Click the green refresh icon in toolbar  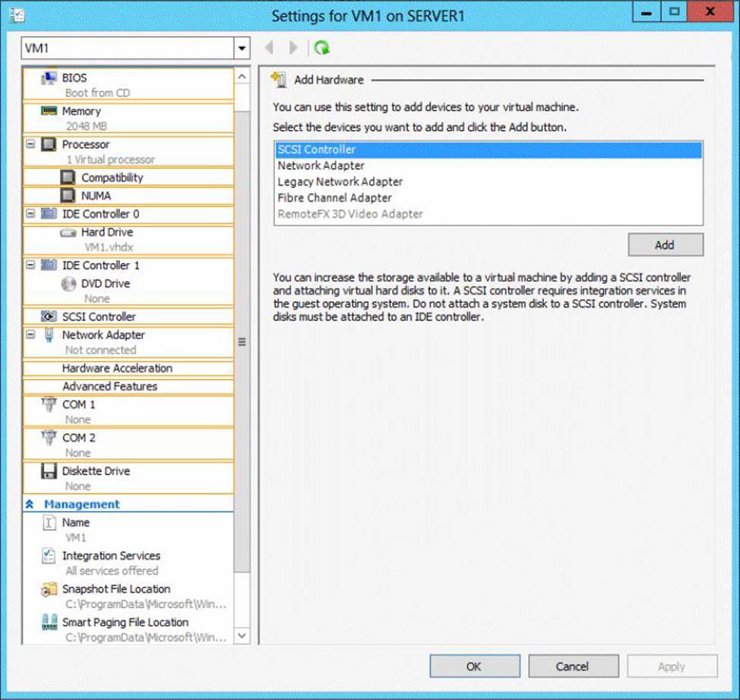tap(322, 48)
